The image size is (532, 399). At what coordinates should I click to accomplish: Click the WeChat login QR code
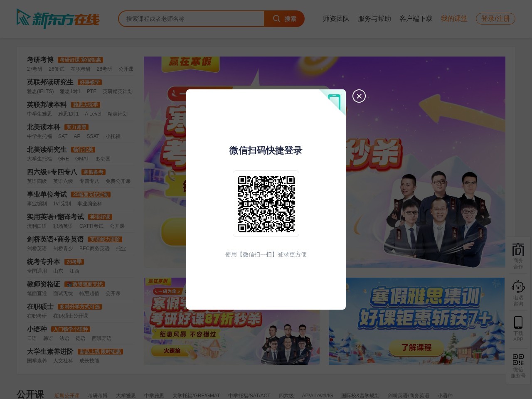point(266,204)
